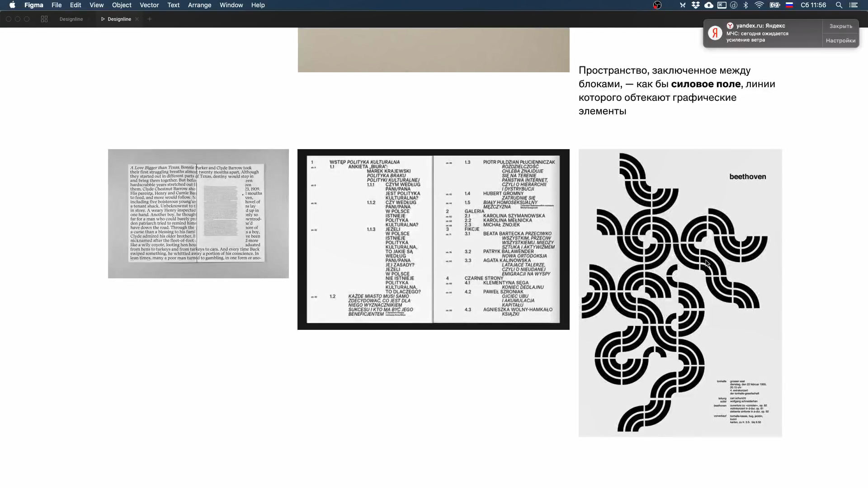Click the OBS recording status icon
The image size is (868, 488).
657,5
